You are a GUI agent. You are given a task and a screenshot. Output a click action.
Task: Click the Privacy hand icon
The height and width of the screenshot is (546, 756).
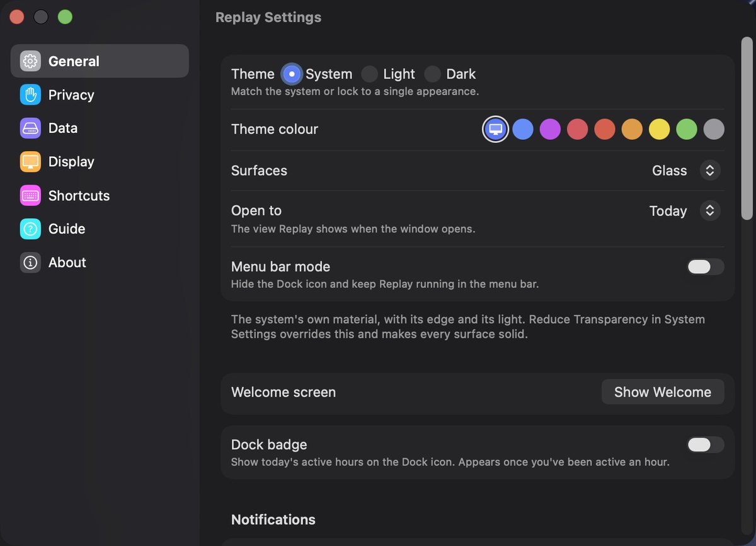[x=30, y=94]
